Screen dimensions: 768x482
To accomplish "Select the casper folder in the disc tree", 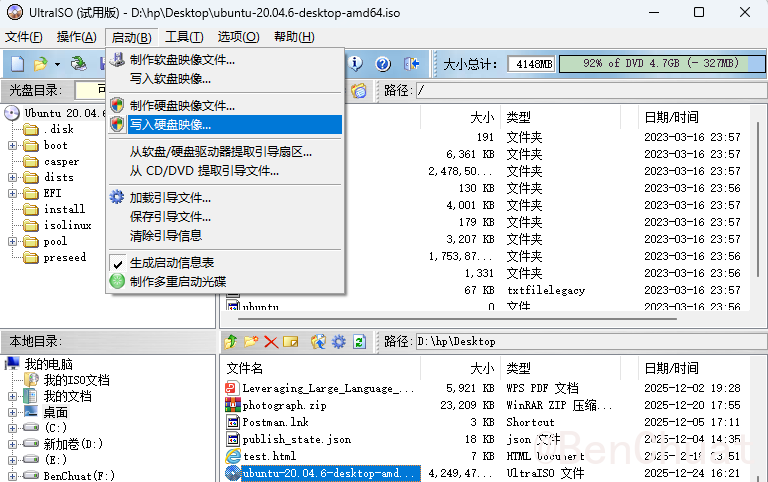I will 61,162.
